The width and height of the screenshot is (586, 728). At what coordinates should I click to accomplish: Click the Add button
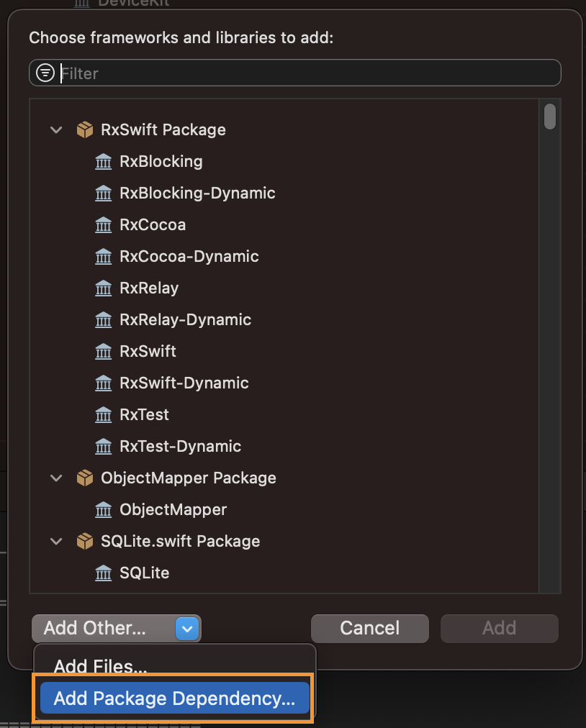point(499,628)
